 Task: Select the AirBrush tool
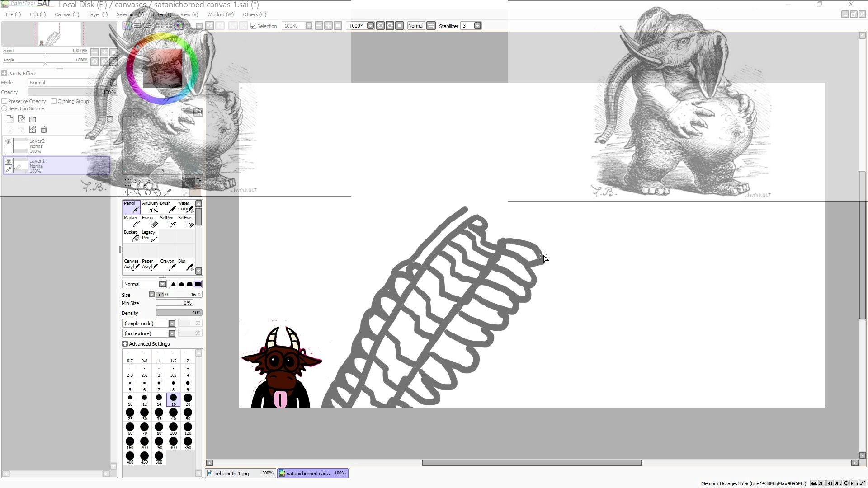tap(150, 206)
